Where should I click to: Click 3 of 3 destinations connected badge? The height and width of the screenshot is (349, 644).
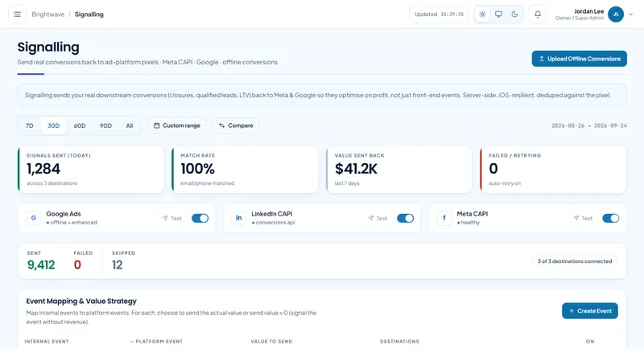[575, 261]
